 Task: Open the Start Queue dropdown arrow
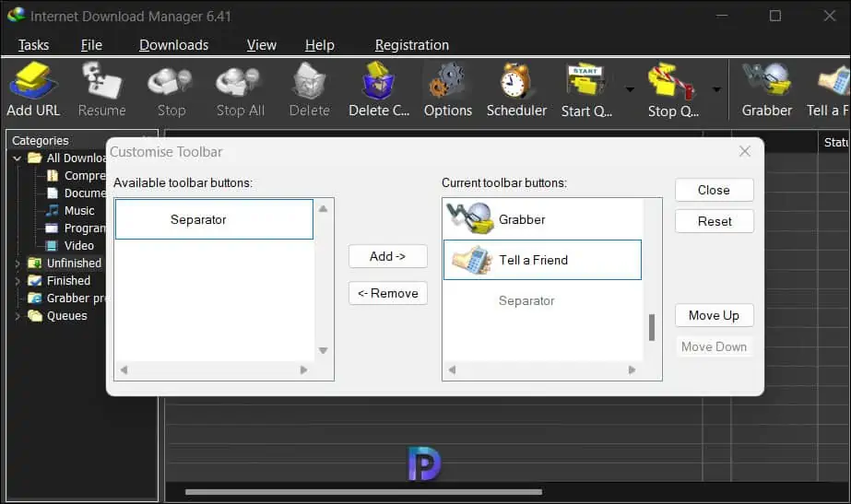click(x=630, y=89)
